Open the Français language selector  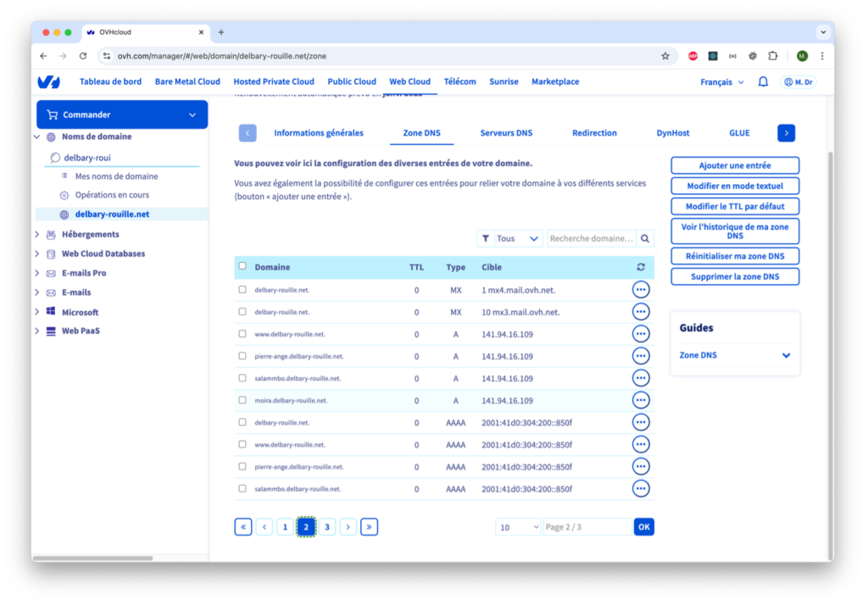[x=722, y=82]
